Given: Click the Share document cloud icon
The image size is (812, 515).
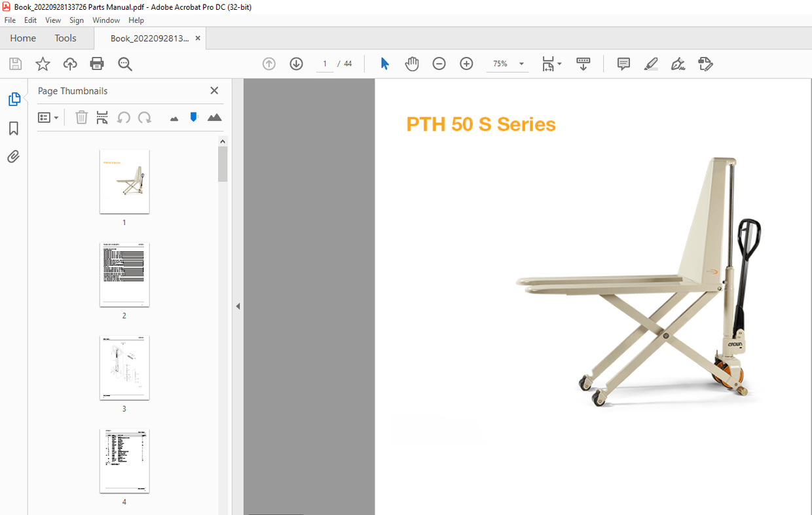Looking at the screenshot, I should [70, 63].
